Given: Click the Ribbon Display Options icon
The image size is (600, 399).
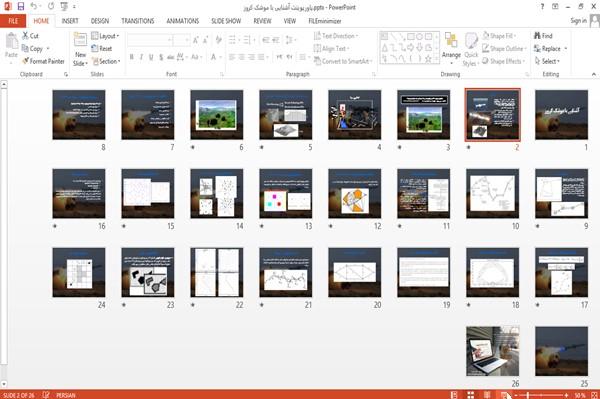Looking at the screenshot, I should tap(555, 7).
